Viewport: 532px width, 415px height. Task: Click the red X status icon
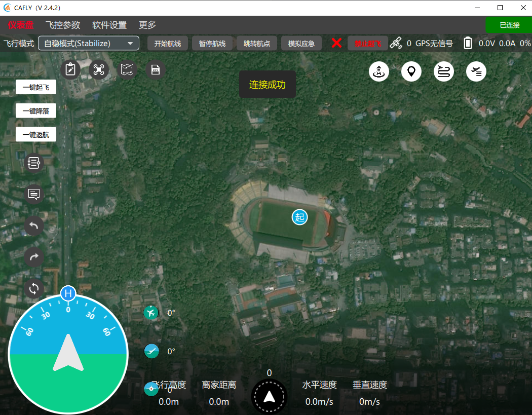(336, 43)
